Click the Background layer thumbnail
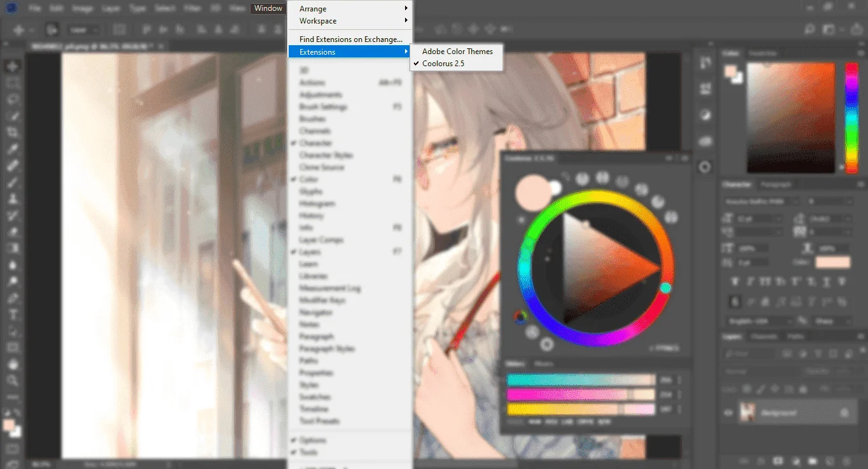The image size is (868, 469). click(748, 413)
